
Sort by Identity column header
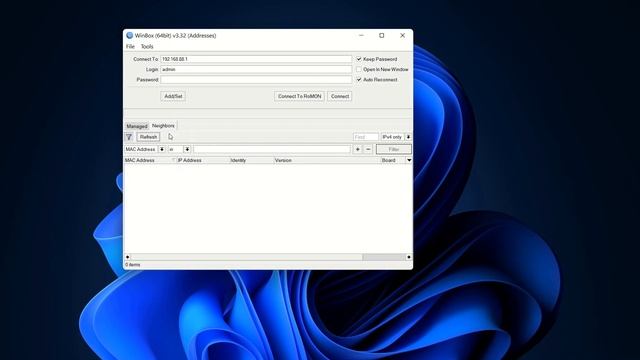click(251, 160)
